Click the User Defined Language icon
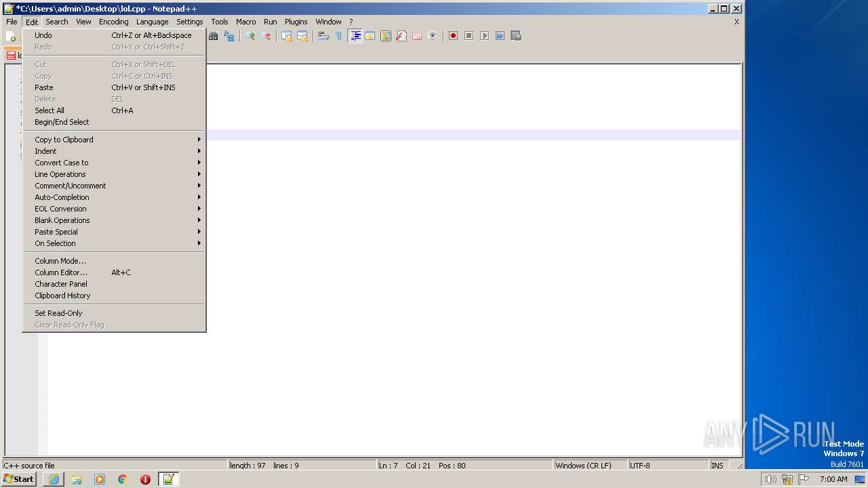Image resolution: width=868 pixels, height=488 pixels. [370, 36]
